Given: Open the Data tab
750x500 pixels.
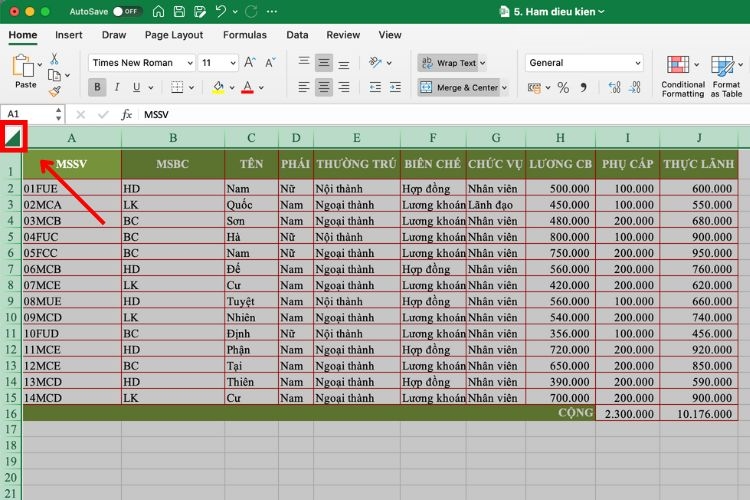Looking at the screenshot, I should (297, 35).
